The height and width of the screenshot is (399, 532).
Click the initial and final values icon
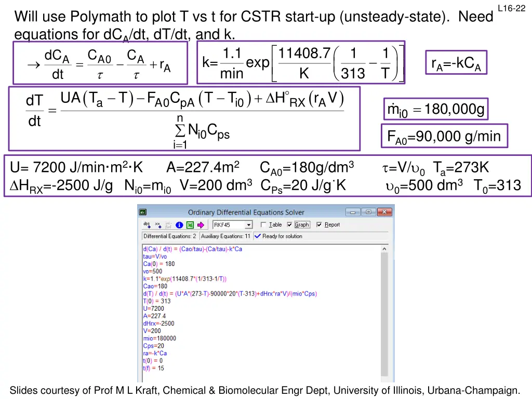(168, 224)
